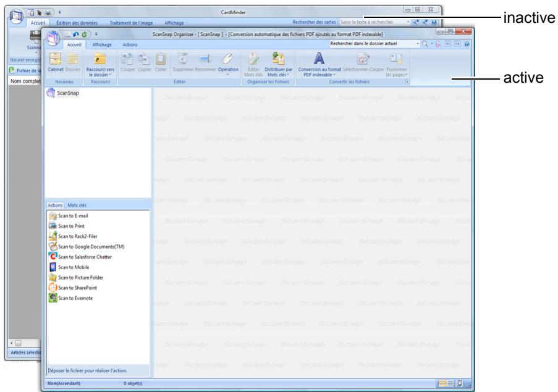Click the Scan to Rack2-Filer action
Screen dimensions: 558x392
pos(74,236)
